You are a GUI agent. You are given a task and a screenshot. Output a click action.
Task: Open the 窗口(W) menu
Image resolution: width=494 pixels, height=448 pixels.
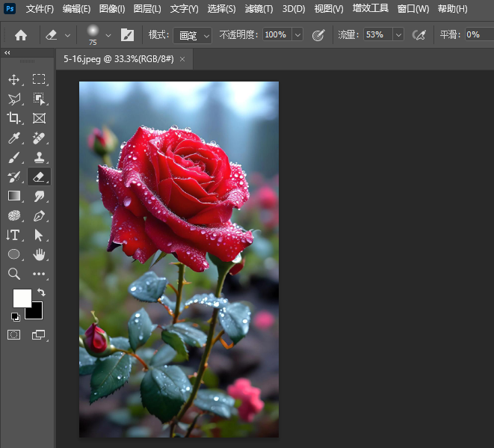(413, 9)
